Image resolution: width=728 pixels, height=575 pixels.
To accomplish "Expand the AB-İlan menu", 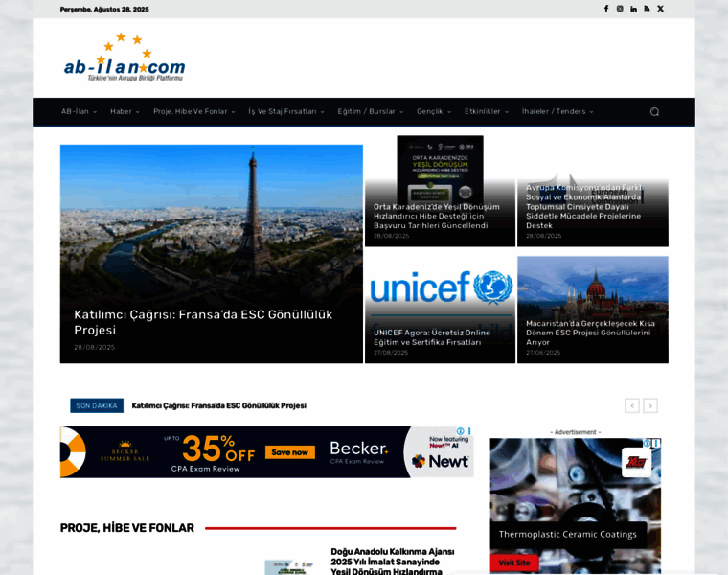I will point(79,112).
